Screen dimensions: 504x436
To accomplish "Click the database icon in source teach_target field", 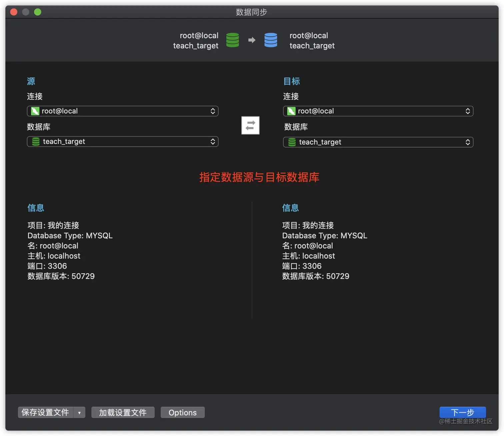I will [36, 142].
